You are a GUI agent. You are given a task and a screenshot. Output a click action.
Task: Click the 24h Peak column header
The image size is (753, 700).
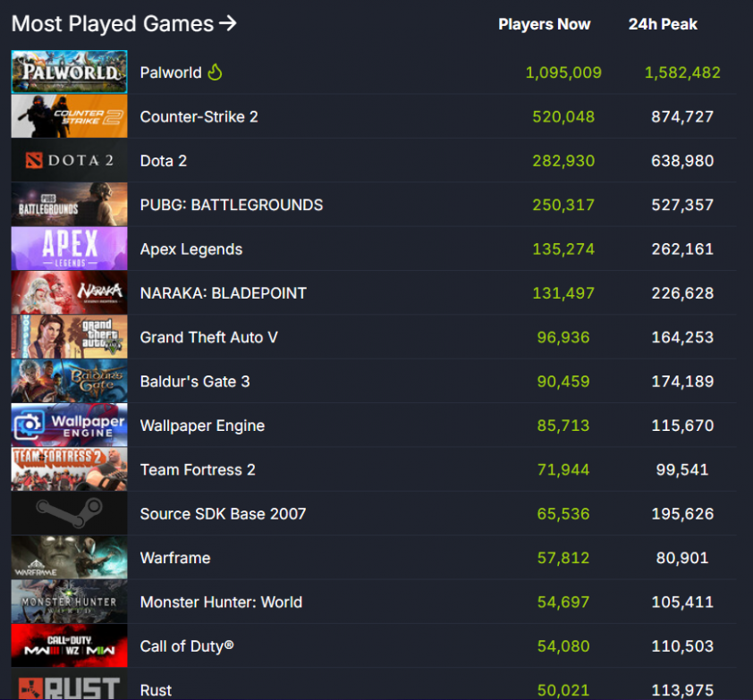663,24
